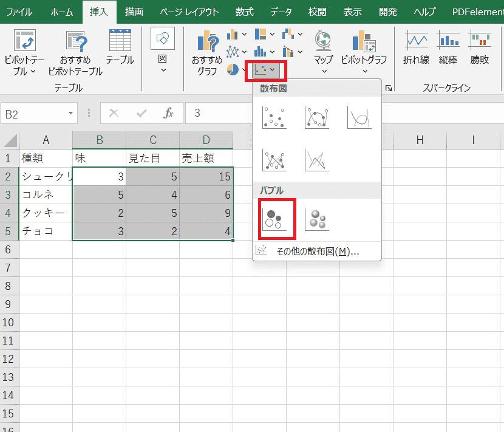Choose the 3-D Bubble chart option
504x432 pixels.
pos(316,219)
